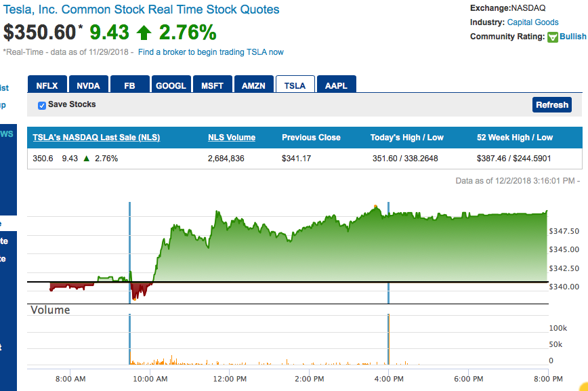Click the green Bullish rating icon
Screen dimensions: 588x391
point(553,37)
